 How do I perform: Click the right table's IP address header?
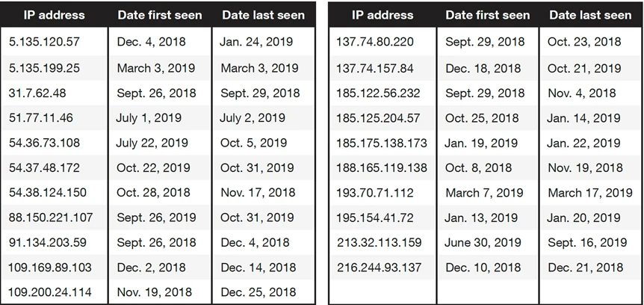tap(382, 15)
